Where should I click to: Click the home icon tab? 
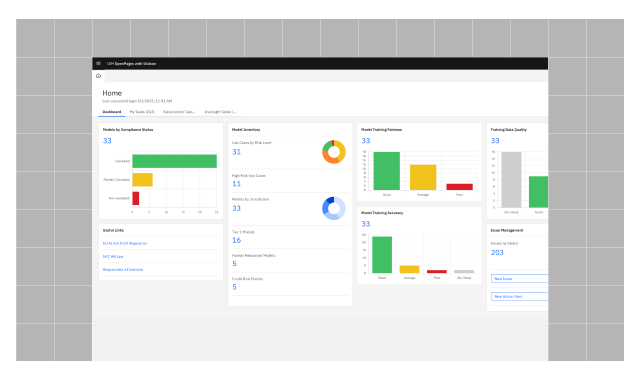[98, 76]
